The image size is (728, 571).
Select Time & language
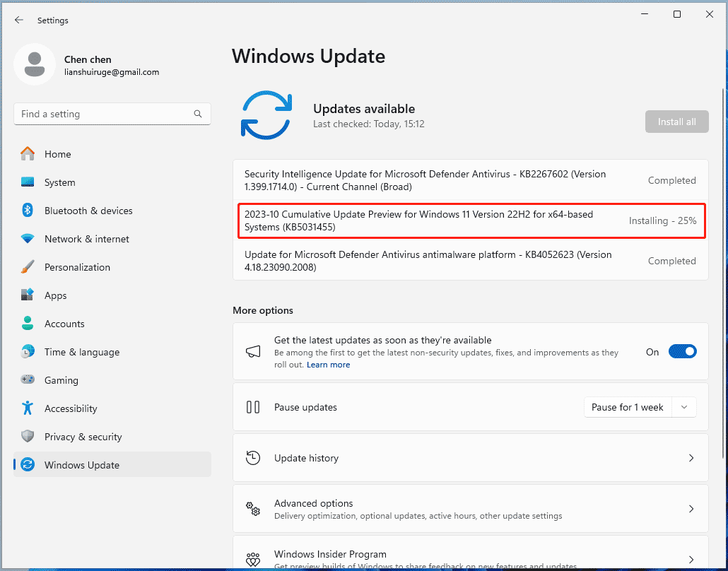[x=112, y=352]
